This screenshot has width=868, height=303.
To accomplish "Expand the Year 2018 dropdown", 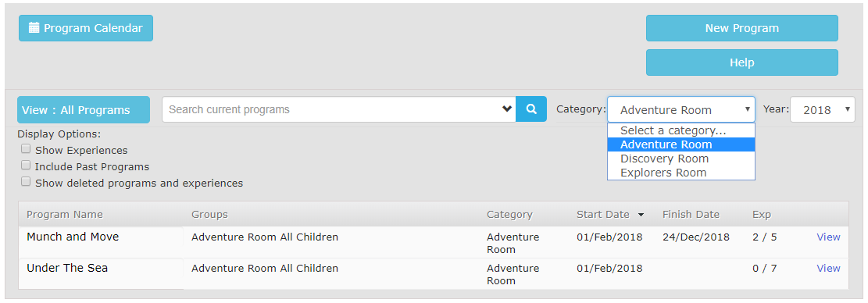I will (822, 109).
